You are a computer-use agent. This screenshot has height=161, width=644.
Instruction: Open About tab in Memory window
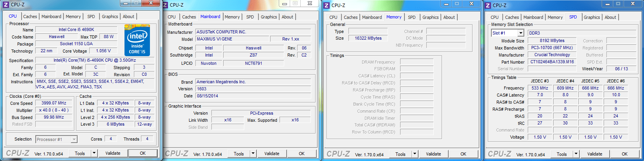click(x=449, y=17)
